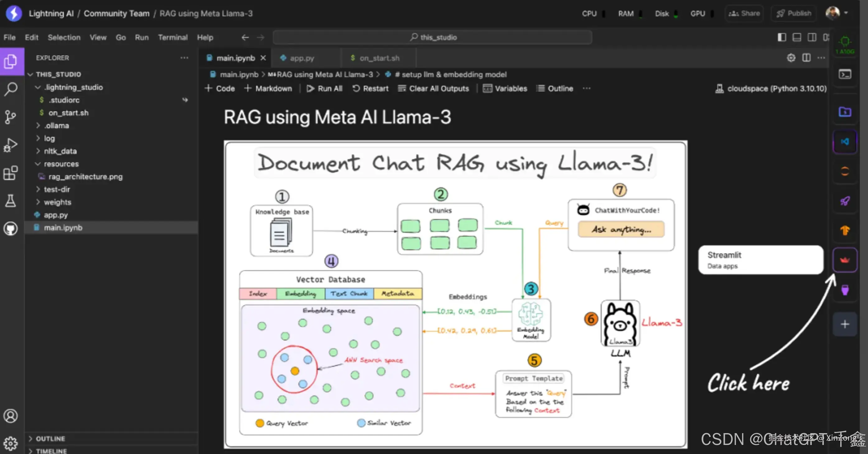Restart the notebook kernel
The height and width of the screenshot is (454, 868).
371,89
